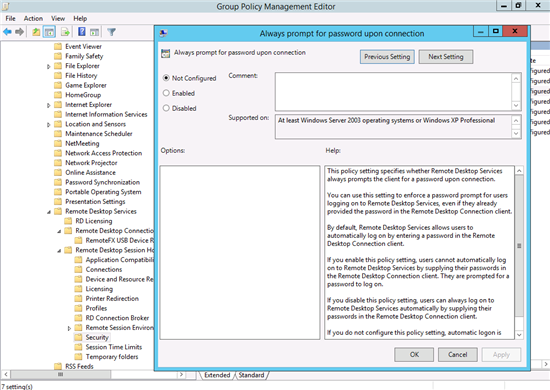Click the Family Safety folder icon
550x390 pixels.
click(x=58, y=56)
